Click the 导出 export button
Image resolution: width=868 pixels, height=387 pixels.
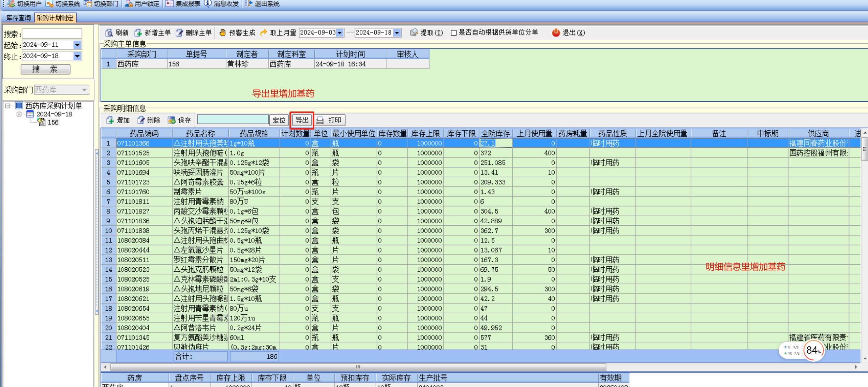point(302,120)
